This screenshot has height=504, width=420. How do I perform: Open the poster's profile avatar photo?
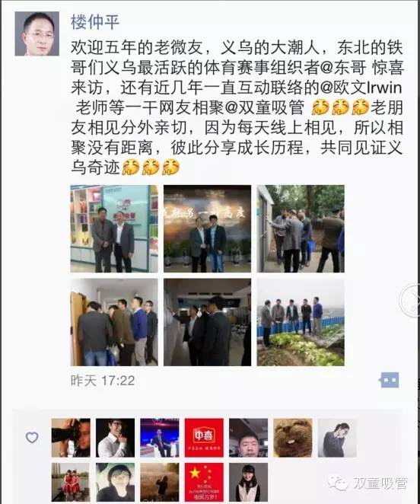37,33
